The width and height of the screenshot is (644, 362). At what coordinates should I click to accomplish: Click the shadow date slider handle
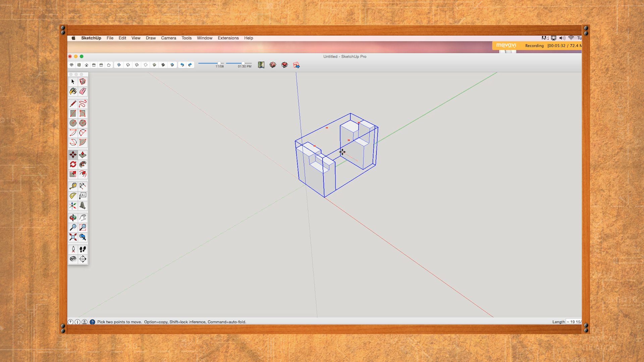click(x=219, y=63)
